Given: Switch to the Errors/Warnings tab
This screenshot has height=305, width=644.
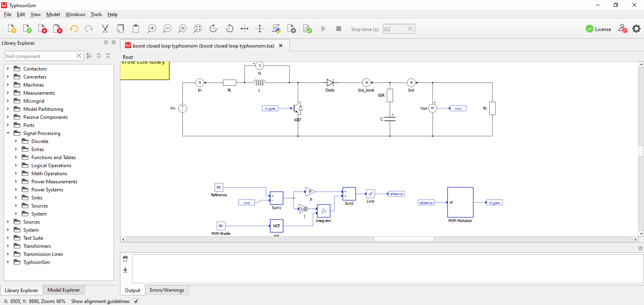Looking at the screenshot, I should coord(167,290).
